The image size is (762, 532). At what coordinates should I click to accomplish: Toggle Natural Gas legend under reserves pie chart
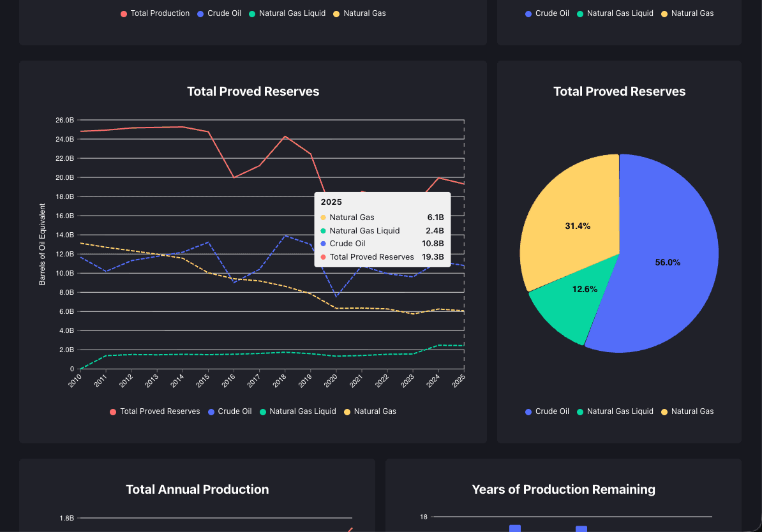pos(687,411)
